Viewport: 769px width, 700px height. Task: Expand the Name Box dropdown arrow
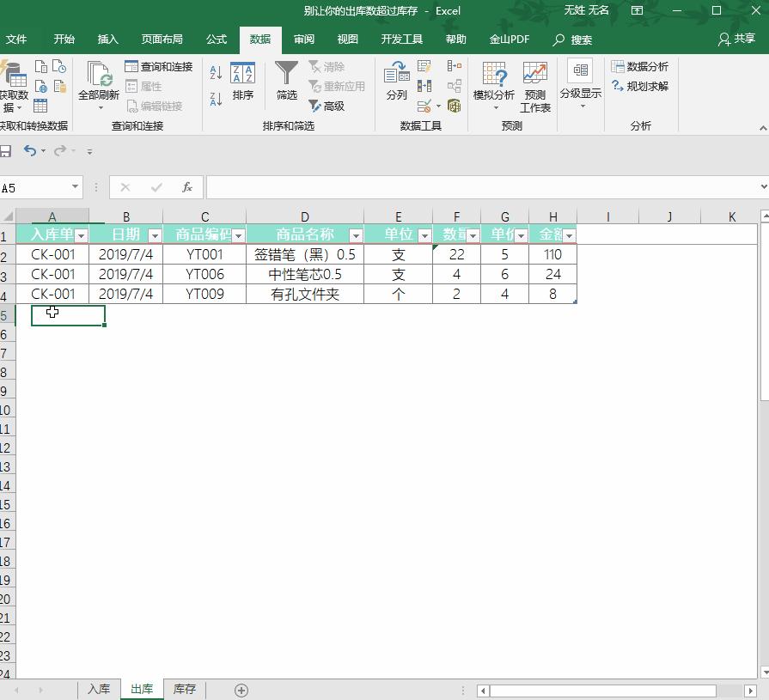point(74,186)
